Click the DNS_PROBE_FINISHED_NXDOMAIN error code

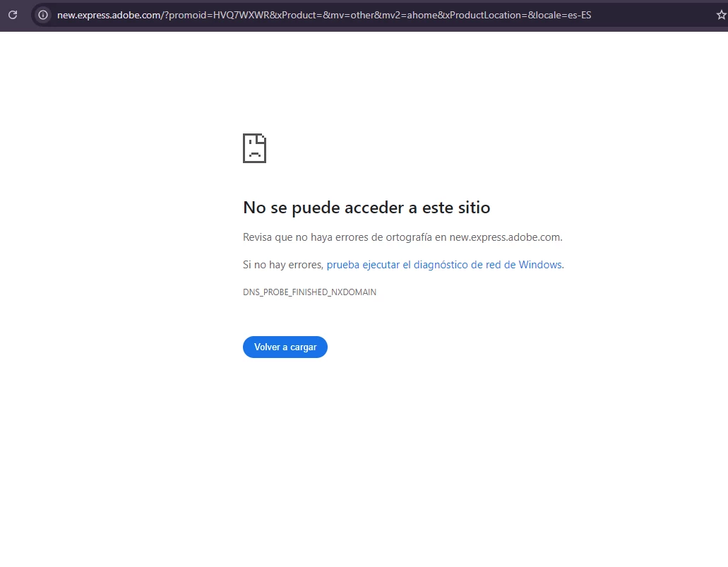(x=310, y=292)
